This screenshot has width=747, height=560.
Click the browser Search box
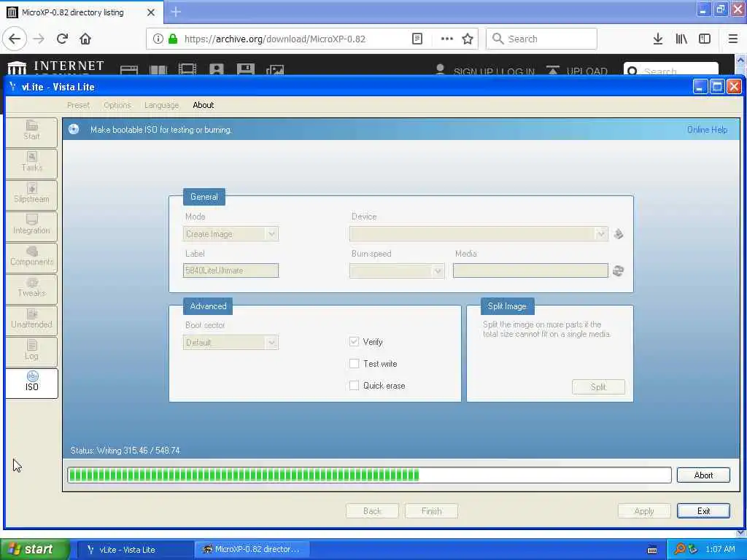pos(541,39)
